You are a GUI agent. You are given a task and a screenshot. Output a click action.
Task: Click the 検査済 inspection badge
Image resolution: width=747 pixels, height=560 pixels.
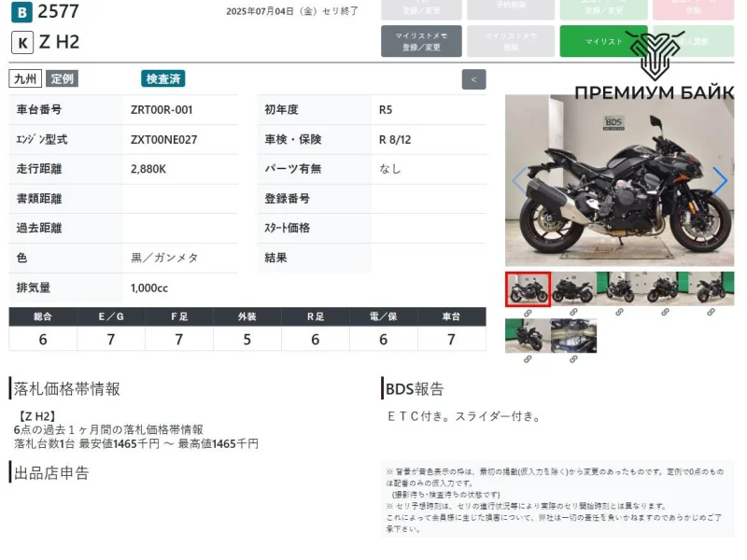click(163, 79)
